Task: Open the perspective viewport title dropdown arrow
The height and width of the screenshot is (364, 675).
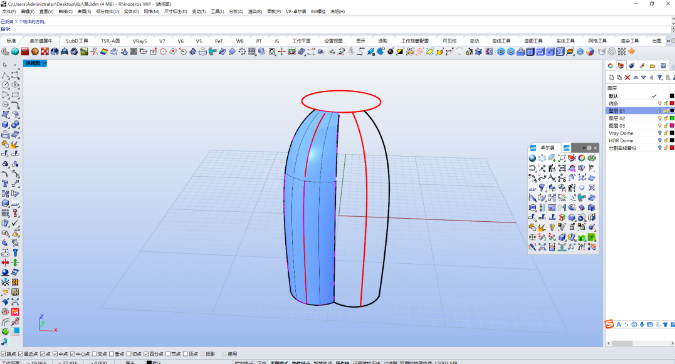Action: 44,63
